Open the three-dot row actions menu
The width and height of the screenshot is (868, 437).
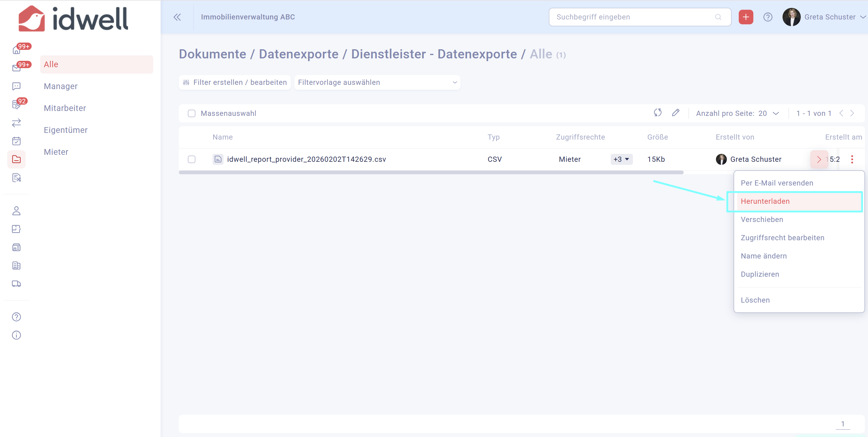coord(852,159)
